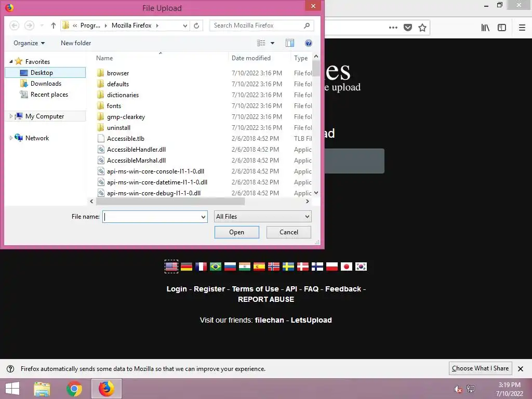Select Downloads under Favorites

tap(46, 84)
